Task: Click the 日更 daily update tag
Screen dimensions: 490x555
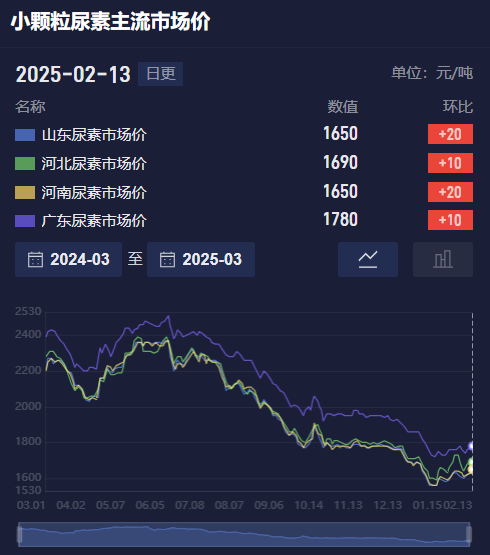Action: point(160,74)
